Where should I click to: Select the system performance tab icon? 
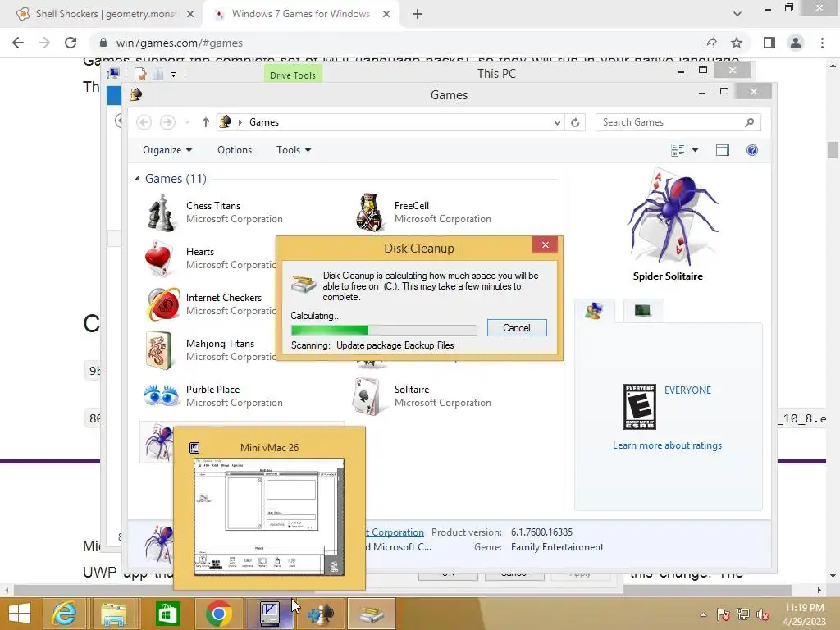642,310
